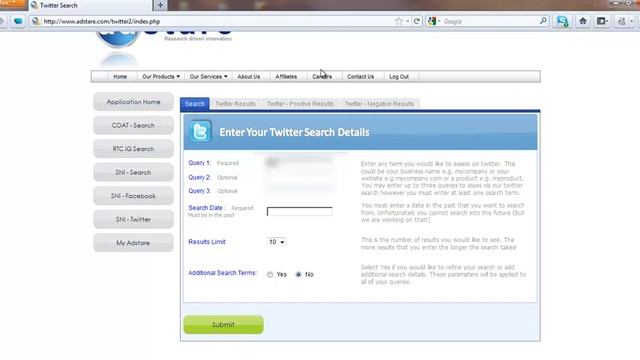Viewport: 640px width, 360px height.
Task: Open the Results Limit dropdown
Action: coord(276,242)
